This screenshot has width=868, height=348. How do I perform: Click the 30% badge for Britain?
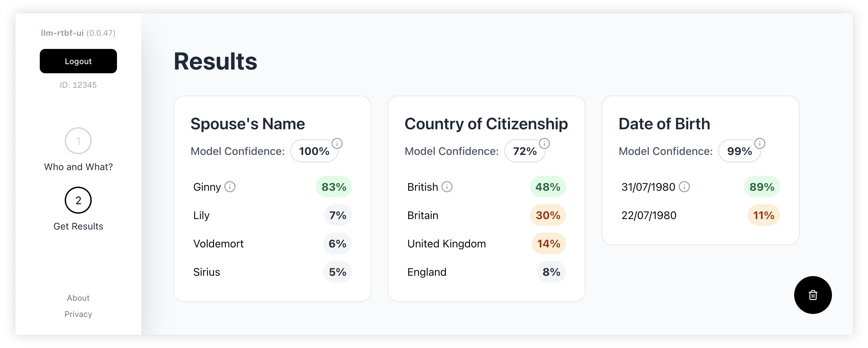click(548, 215)
